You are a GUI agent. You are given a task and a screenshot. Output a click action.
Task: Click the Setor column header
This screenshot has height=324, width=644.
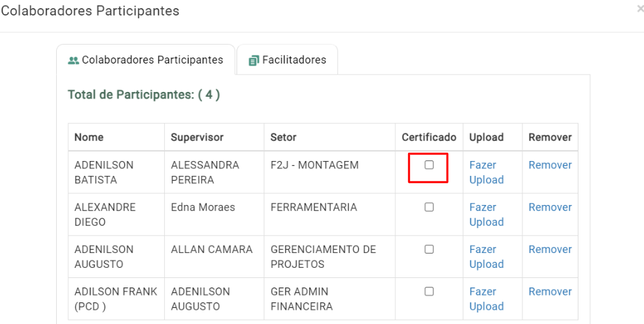coord(283,137)
